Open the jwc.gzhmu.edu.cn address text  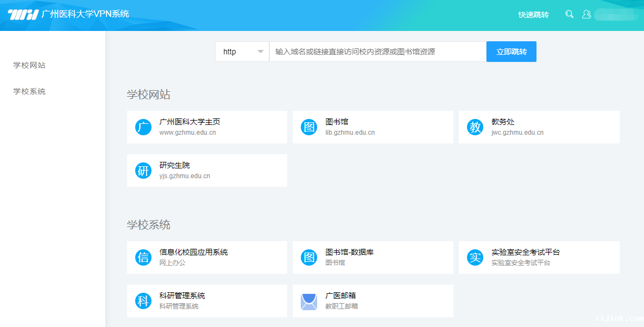tap(517, 133)
